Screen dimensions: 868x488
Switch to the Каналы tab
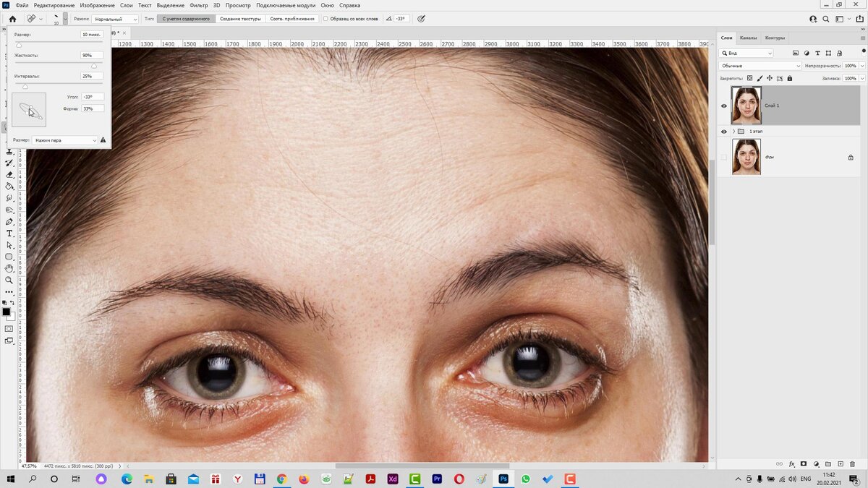pyautogui.click(x=748, y=38)
